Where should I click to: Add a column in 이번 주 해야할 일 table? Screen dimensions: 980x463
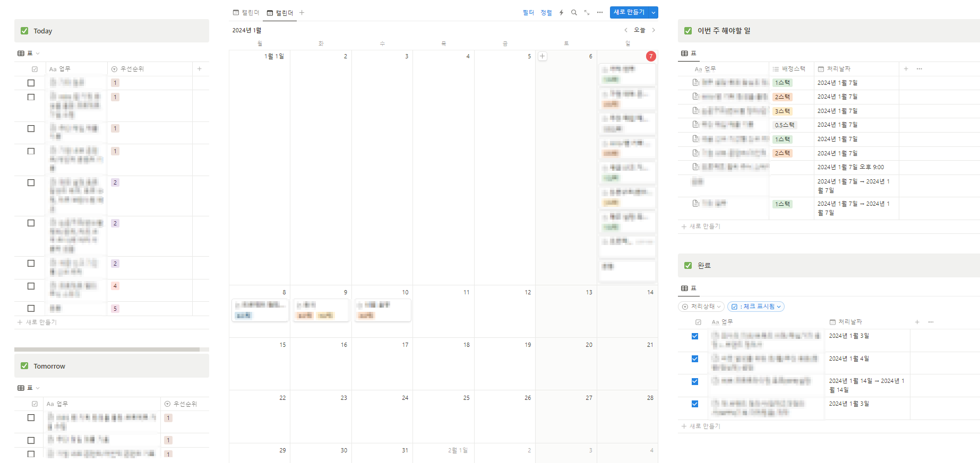coord(906,69)
